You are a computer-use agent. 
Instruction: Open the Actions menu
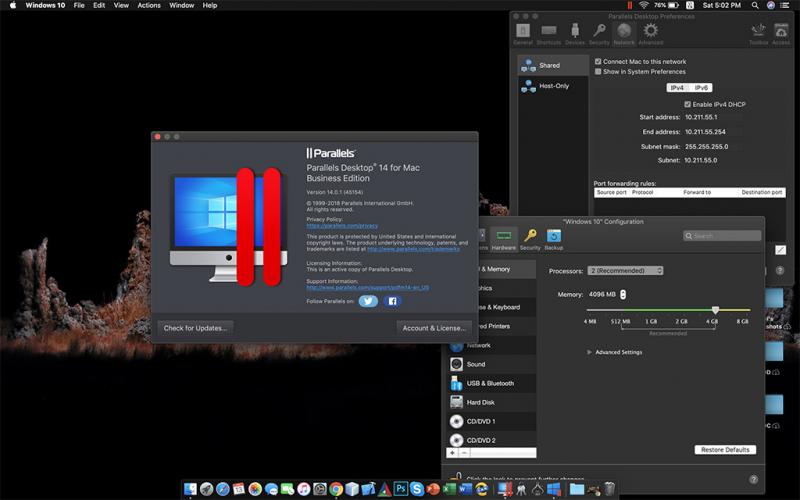click(149, 5)
